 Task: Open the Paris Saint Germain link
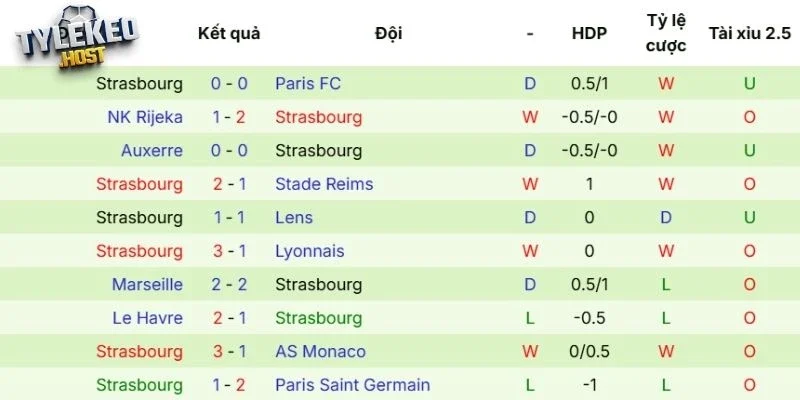353,384
